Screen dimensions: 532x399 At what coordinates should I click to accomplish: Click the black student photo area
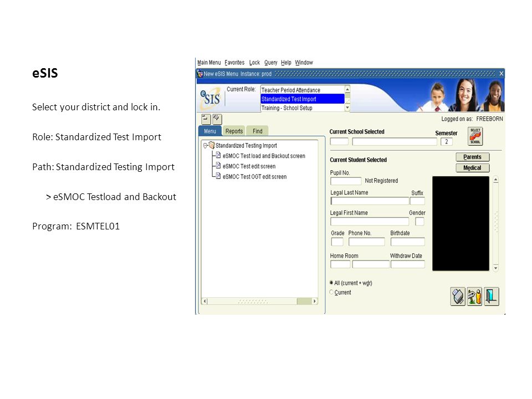(x=461, y=223)
